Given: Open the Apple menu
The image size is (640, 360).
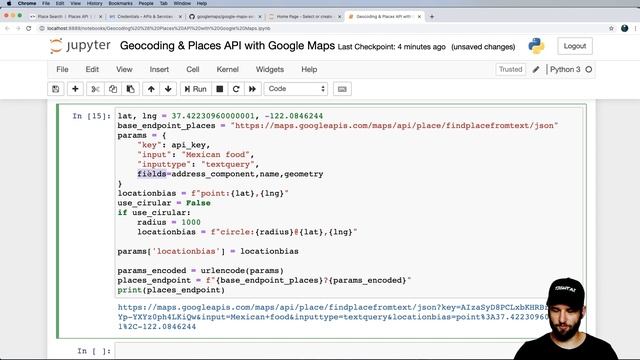Looking at the screenshot, I should tap(9, 3).
